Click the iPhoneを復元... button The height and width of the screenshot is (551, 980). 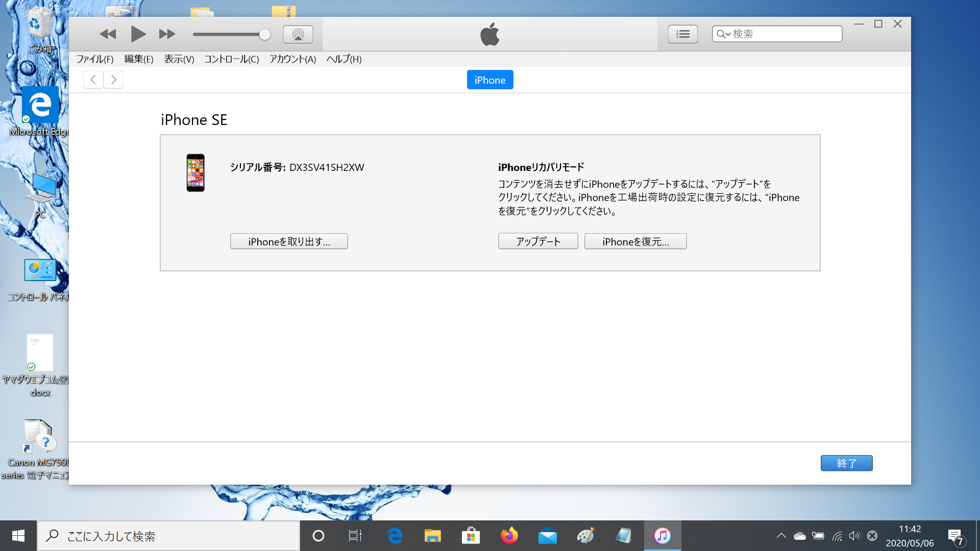635,241
